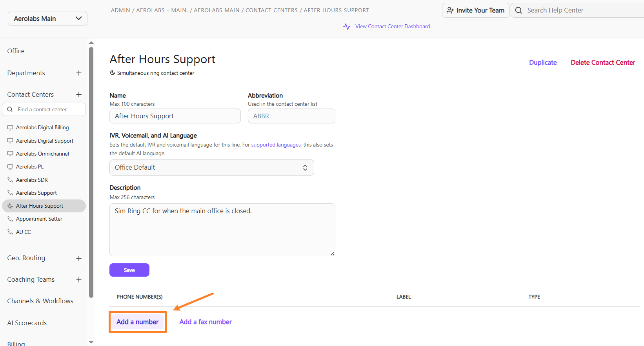Screen dimensions: 644x346
Task: Select Aerolabs Support contact center
Action: click(x=36, y=193)
